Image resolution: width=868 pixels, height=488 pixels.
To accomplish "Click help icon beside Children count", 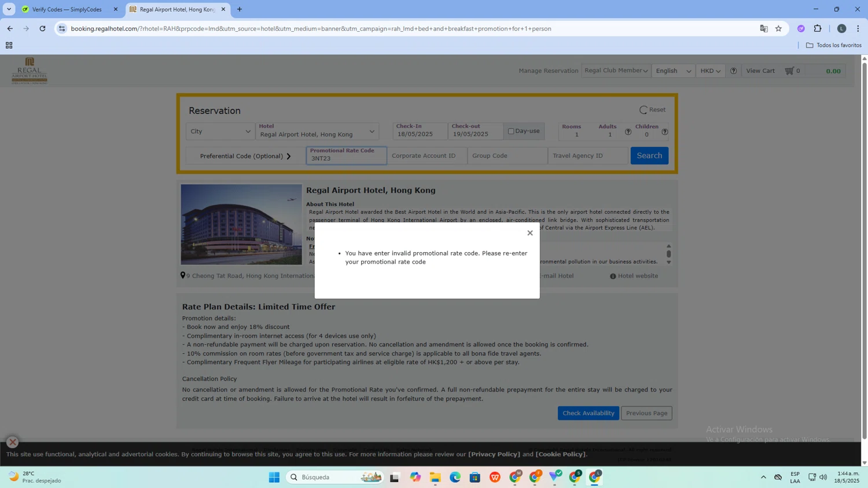I will pyautogui.click(x=664, y=132).
